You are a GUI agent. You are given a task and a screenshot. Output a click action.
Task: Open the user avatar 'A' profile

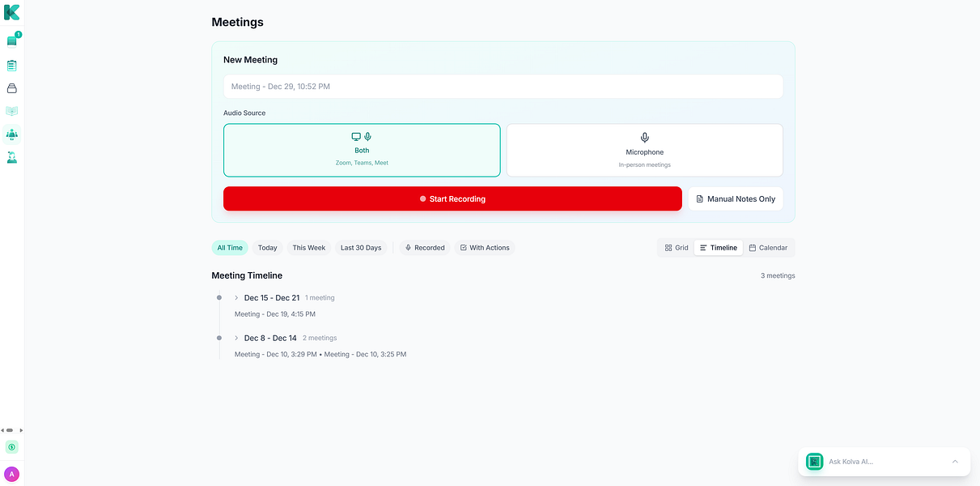coord(11,474)
